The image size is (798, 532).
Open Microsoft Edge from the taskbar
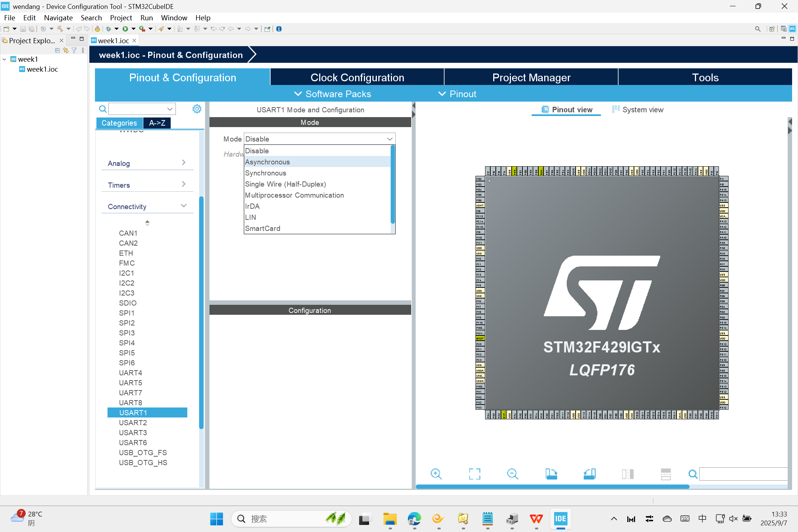[x=414, y=519]
